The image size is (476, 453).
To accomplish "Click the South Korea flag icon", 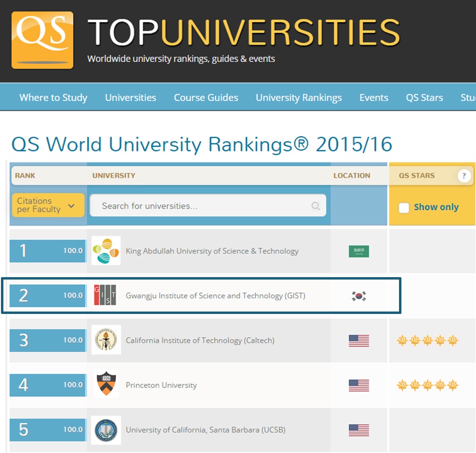I will tap(359, 296).
